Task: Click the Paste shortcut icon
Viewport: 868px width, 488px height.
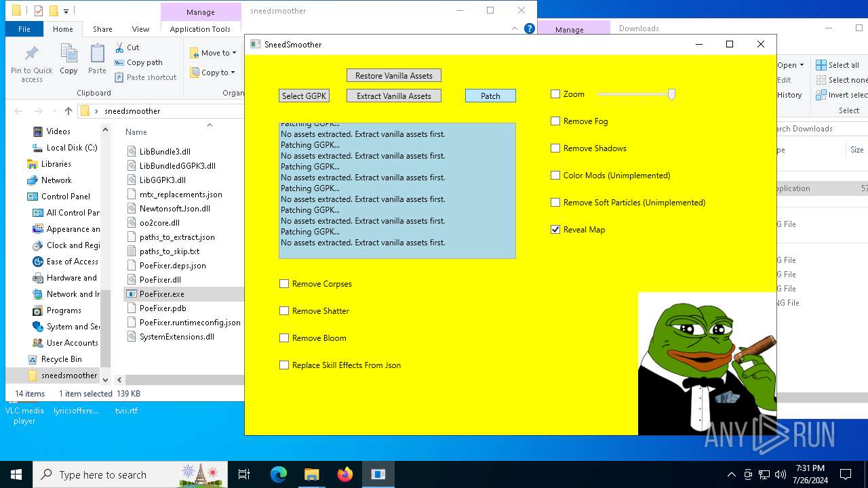Action: click(x=119, y=77)
